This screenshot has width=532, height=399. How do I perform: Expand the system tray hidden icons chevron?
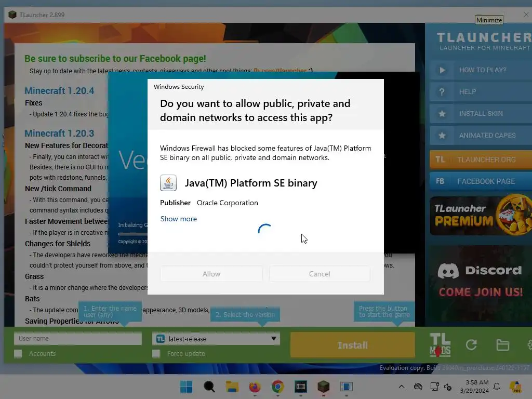point(402,387)
